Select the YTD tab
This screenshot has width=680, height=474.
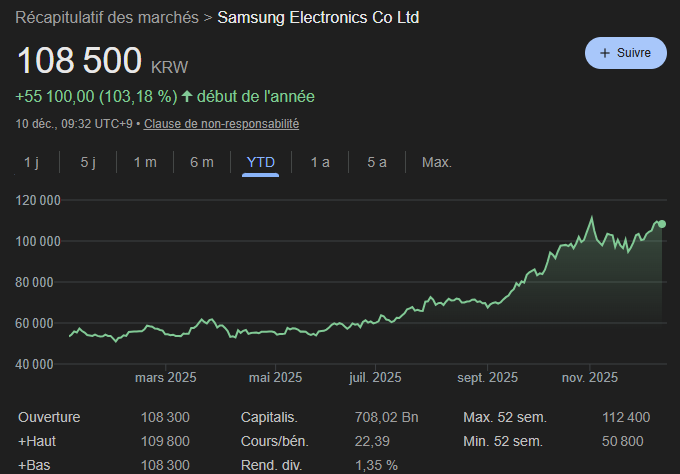260,162
